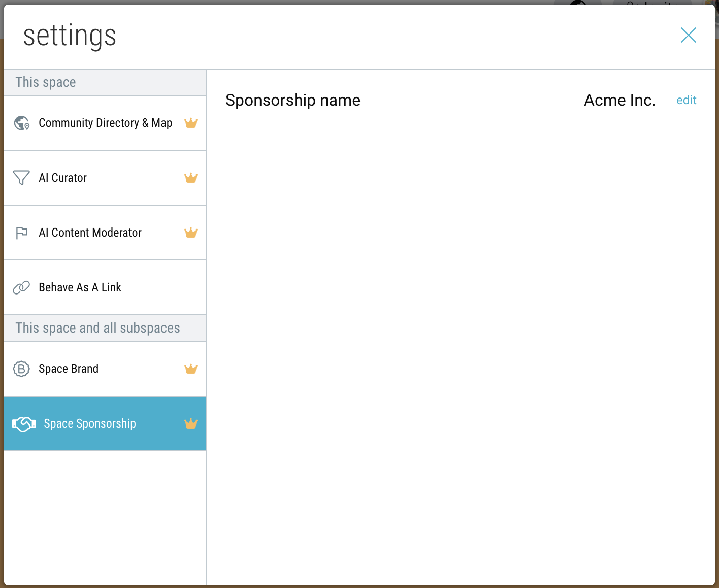This screenshot has height=588, width=719.
Task: Click the crown icon beside AI Content Moderator
Action: click(x=191, y=233)
